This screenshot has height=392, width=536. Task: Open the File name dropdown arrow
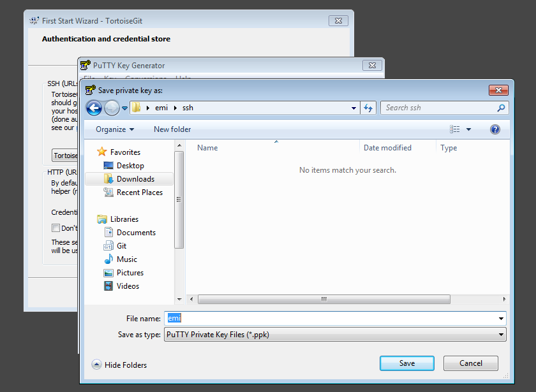tap(501, 319)
